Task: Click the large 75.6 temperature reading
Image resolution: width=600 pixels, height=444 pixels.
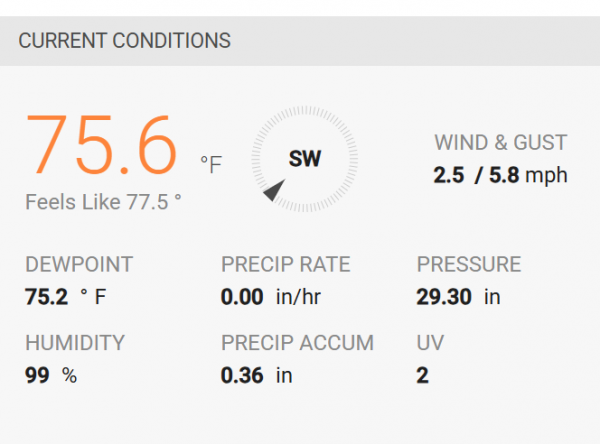Action: tap(102, 146)
